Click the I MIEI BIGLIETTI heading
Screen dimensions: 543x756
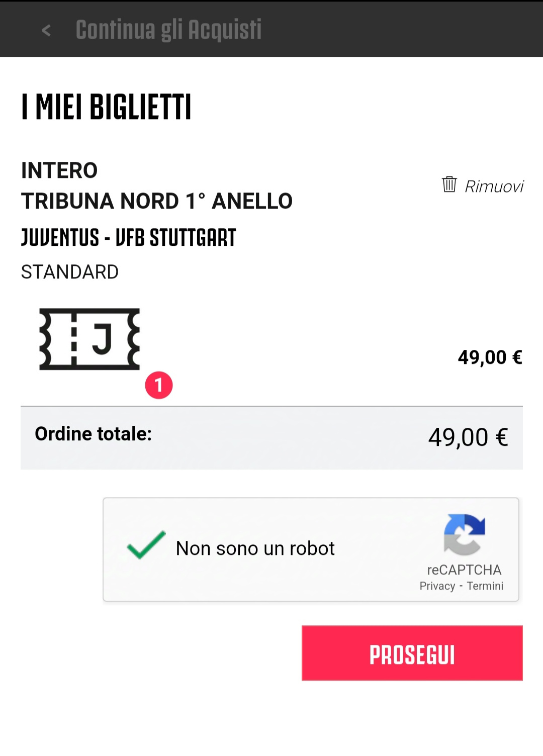tap(107, 107)
